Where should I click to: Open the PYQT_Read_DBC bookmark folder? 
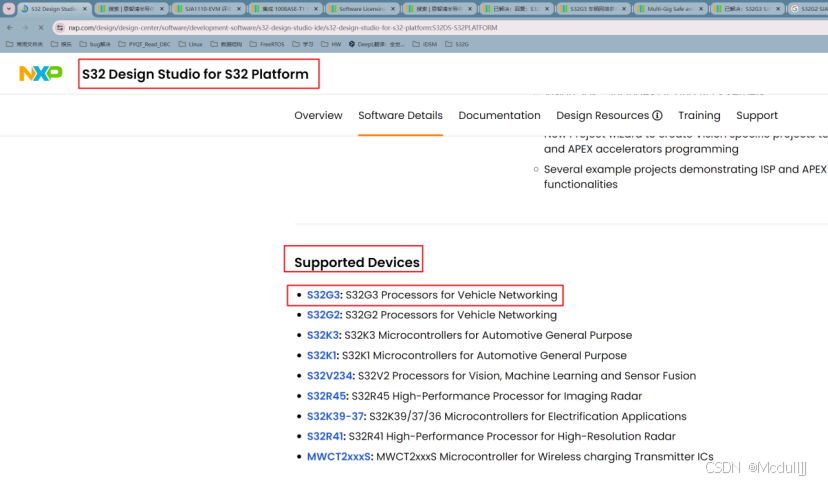pos(145,44)
